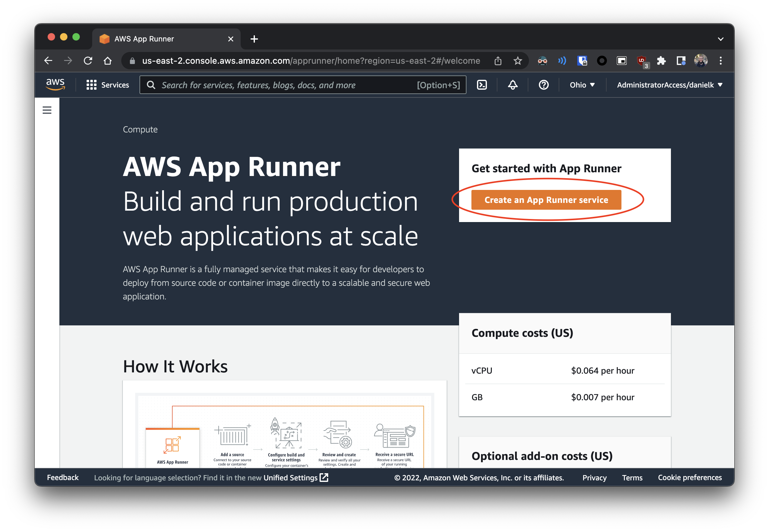Click the Cookie preferences link
Screen dimensions: 769x532
tap(690, 478)
